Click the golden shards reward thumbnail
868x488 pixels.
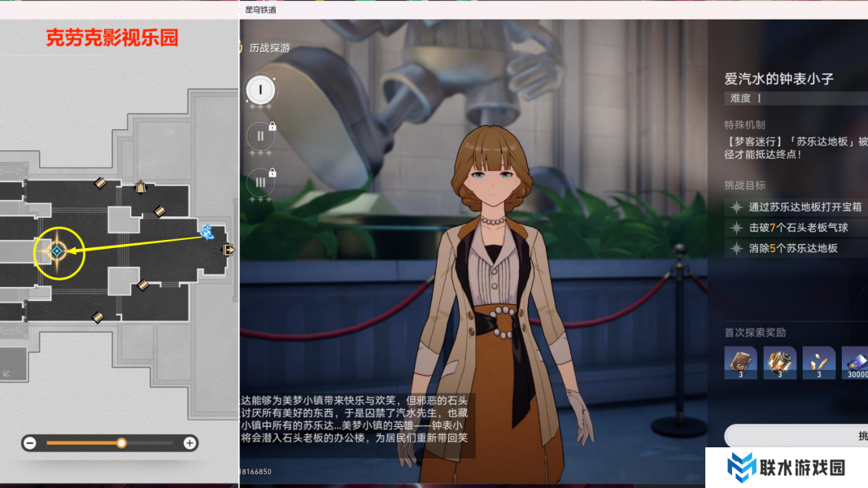click(818, 362)
